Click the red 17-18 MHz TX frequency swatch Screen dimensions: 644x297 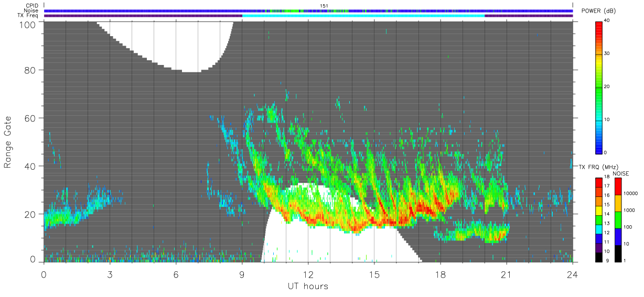tap(599, 183)
